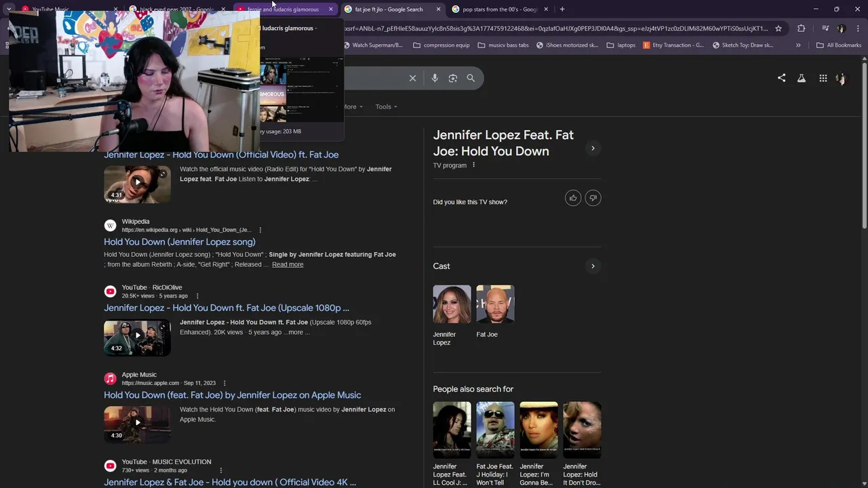Open All Bookmarks folder
The width and height of the screenshot is (868, 488).
839,45
